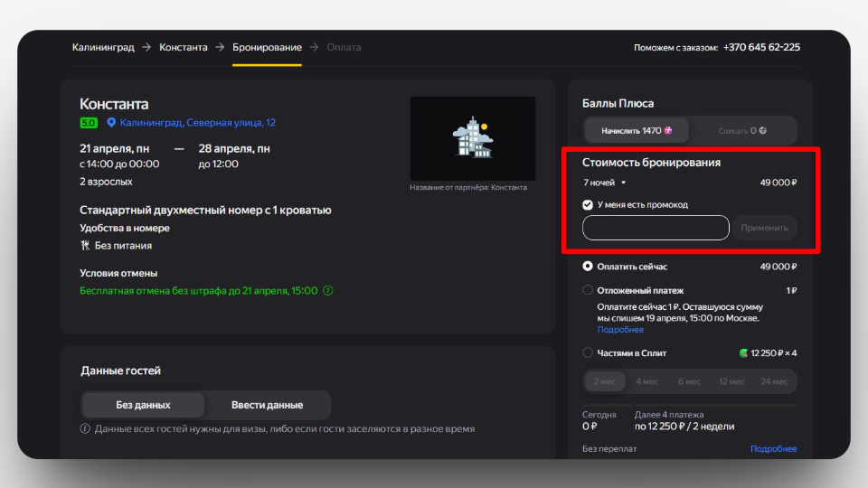Click the Plus icon next to Списать 0

[763, 130]
